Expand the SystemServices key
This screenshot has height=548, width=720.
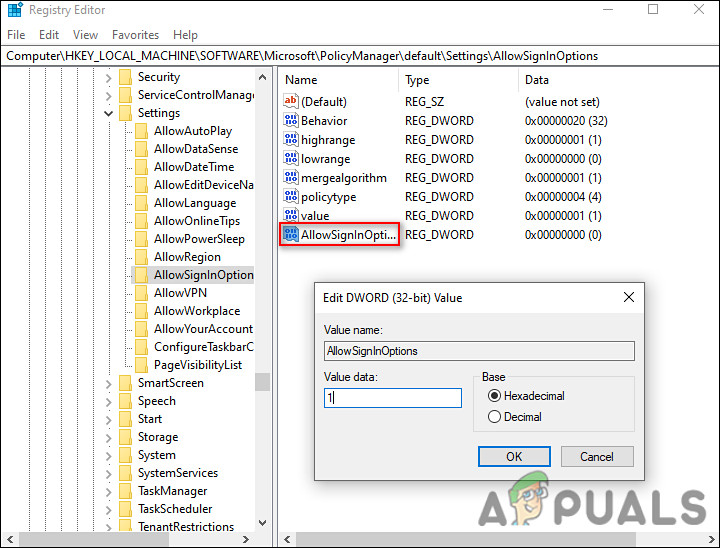click(108, 474)
